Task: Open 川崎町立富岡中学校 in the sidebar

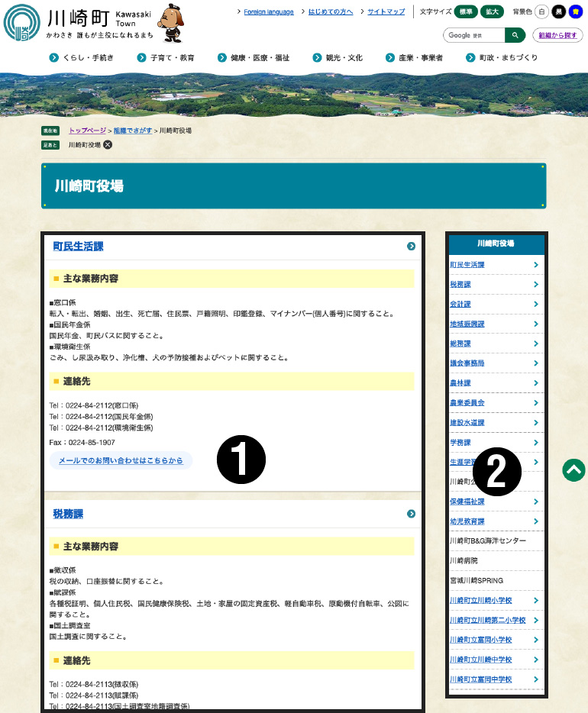Action: coord(480,679)
